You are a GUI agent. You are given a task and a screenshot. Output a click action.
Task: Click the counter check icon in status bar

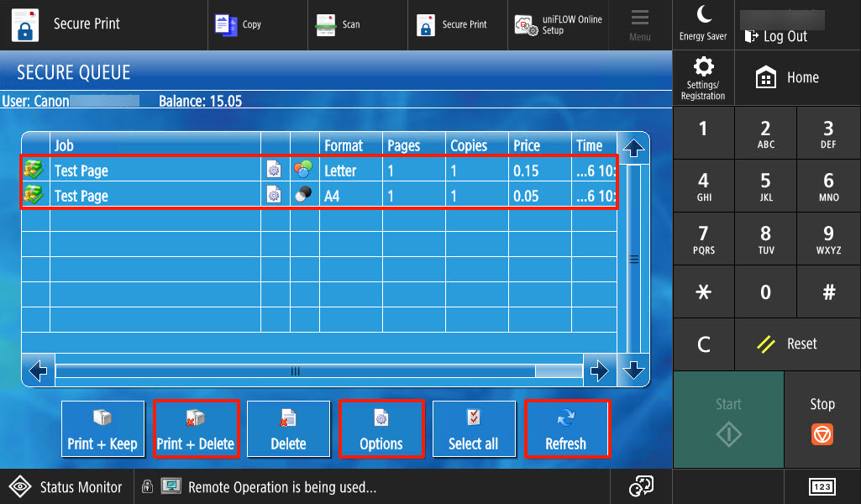coord(641,486)
